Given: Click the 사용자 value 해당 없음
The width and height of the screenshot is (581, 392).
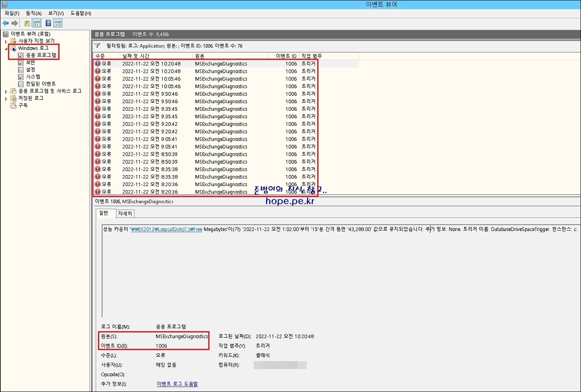Looking at the screenshot, I should 166,365.
